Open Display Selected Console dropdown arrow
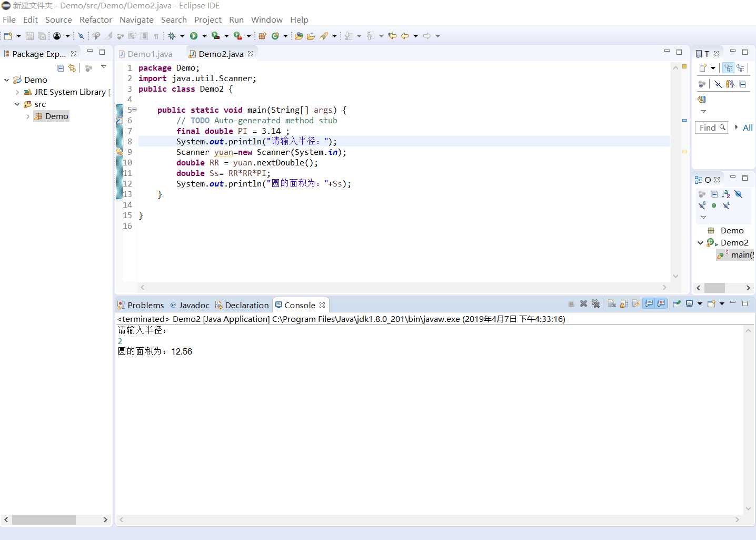Image resolution: width=756 pixels, height=540 pixels. point(700,303)
